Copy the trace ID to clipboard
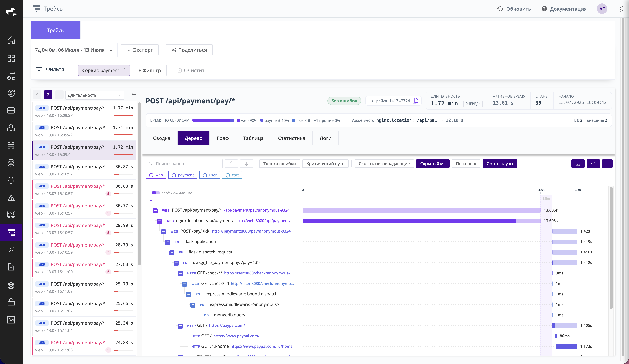 pyautogui.click(x=415, y=101)
